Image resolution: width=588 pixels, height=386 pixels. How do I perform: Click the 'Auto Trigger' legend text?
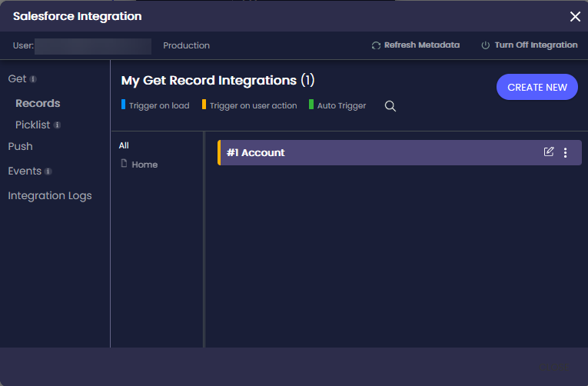point(341,106)
